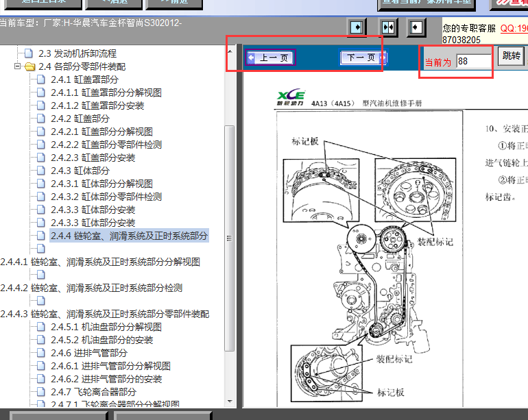Click folder icon of 2.4 各部分零部件装配
528x420 pixels.
[x=29, y=66]
